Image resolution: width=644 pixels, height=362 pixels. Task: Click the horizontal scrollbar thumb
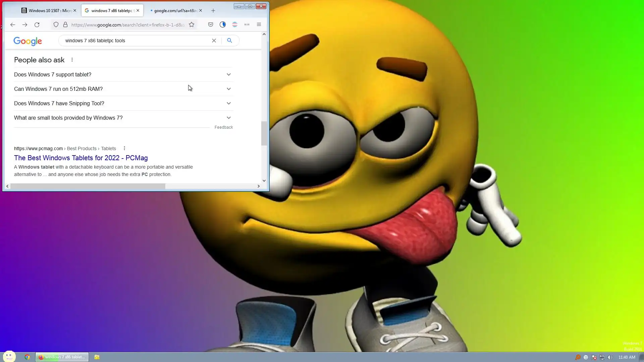tap(88, 186)
